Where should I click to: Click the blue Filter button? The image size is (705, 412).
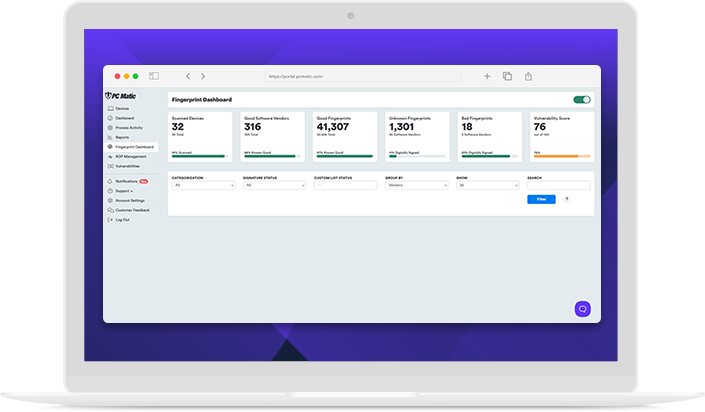(541, 199)
